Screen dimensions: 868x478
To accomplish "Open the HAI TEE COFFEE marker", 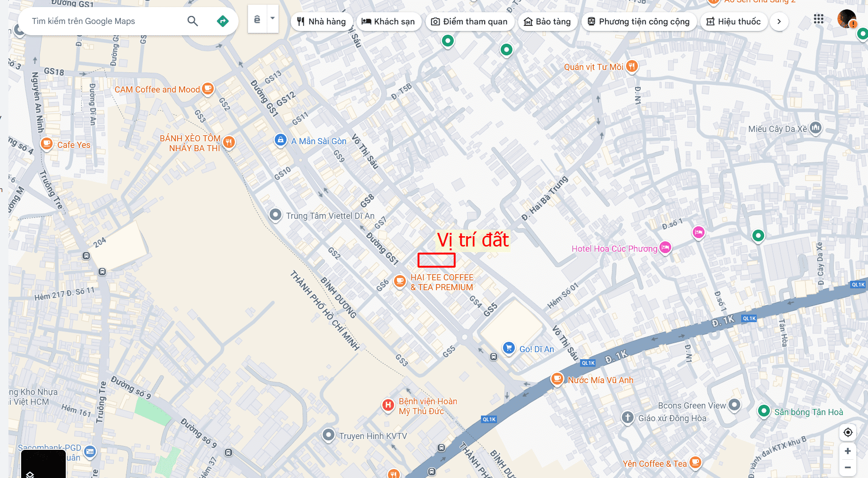I will pos(400,281).
